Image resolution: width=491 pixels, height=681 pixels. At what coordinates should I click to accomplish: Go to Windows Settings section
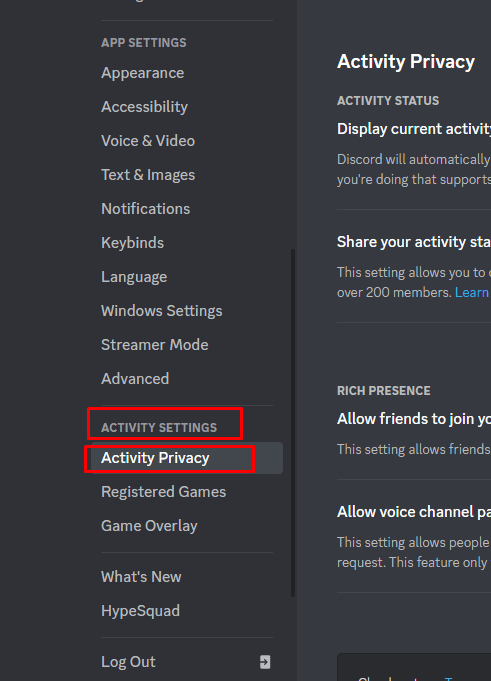pos(161,311)
